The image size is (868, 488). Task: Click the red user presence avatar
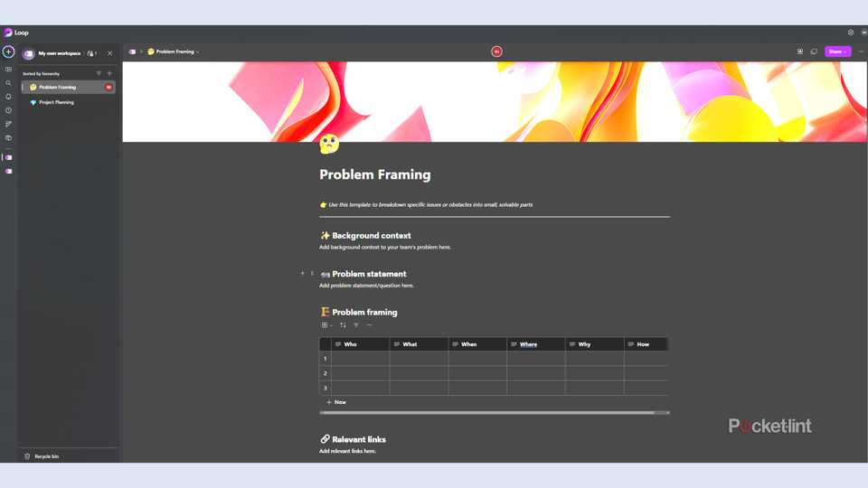(496, 52)
